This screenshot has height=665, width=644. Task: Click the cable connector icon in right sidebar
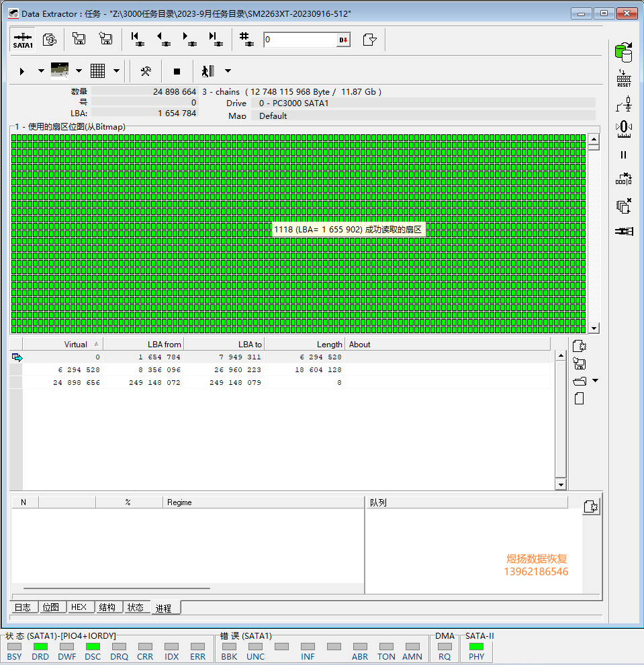tap(624, 231)
